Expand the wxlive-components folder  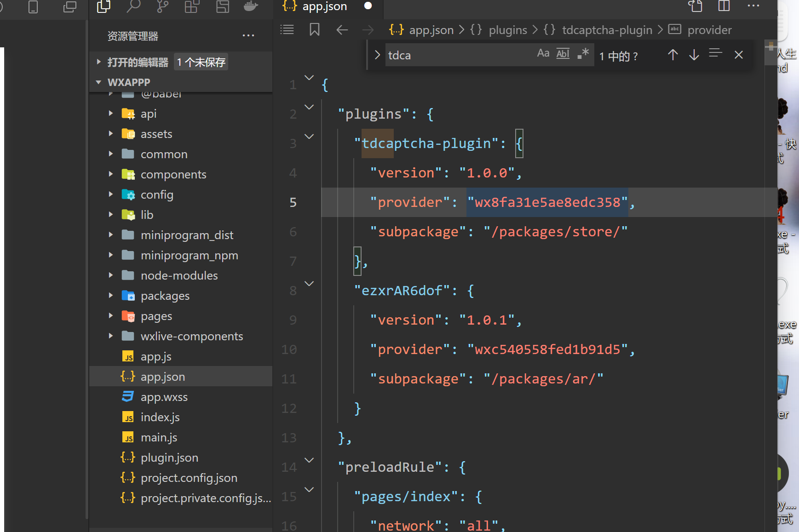tap(111, 336)
